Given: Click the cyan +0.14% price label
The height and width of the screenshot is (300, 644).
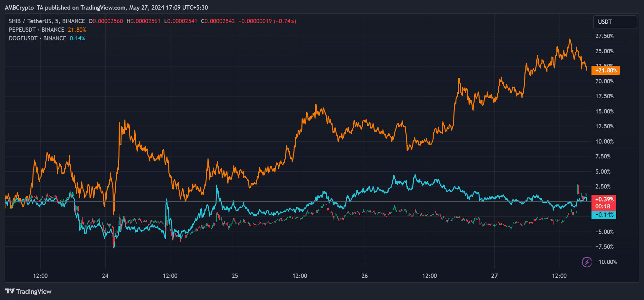Looking at the screenshot, I should click(604, 215).
